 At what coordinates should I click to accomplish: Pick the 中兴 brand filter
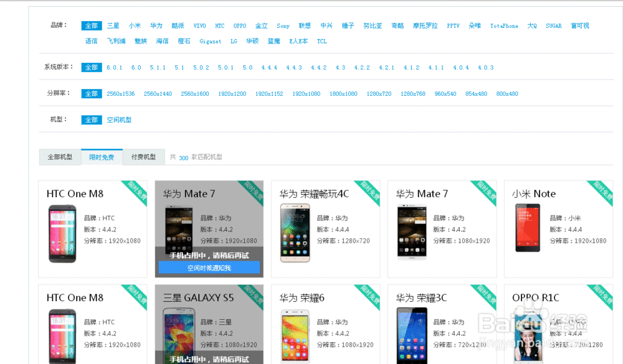(326, 26)
